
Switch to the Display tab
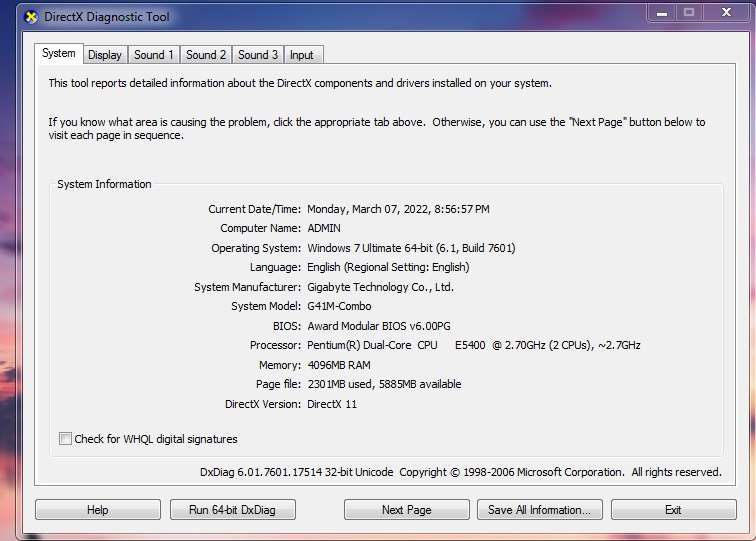[x=104, y=55]
